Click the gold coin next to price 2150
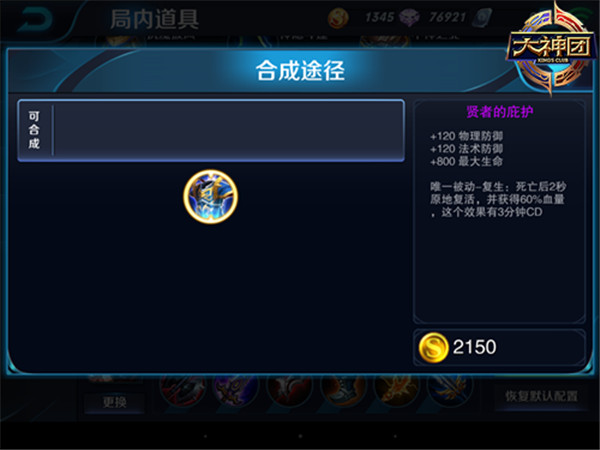 (x=433, y=347)
